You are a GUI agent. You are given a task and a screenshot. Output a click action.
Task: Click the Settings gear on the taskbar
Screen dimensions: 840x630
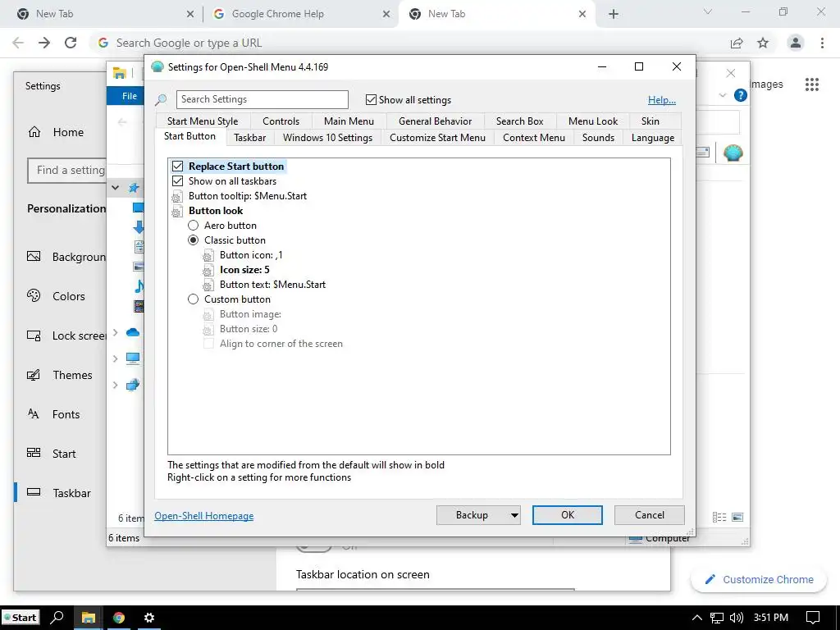149,618
